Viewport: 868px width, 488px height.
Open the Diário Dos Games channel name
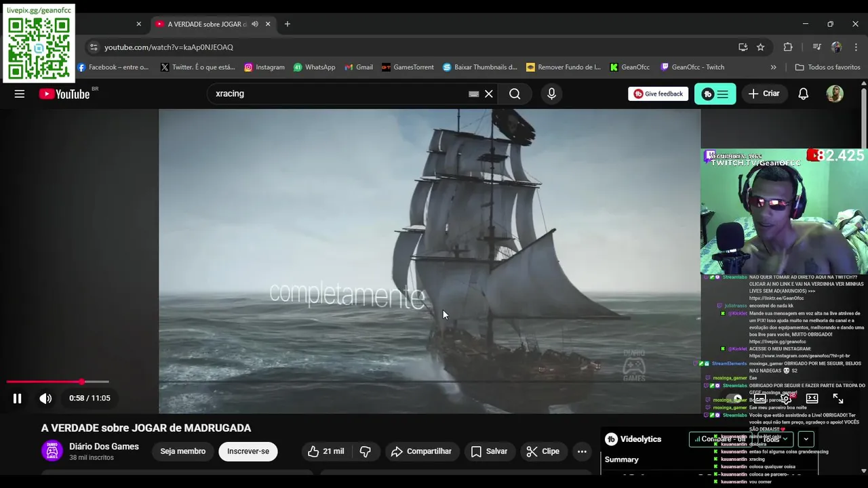click(x=104, y=447)
